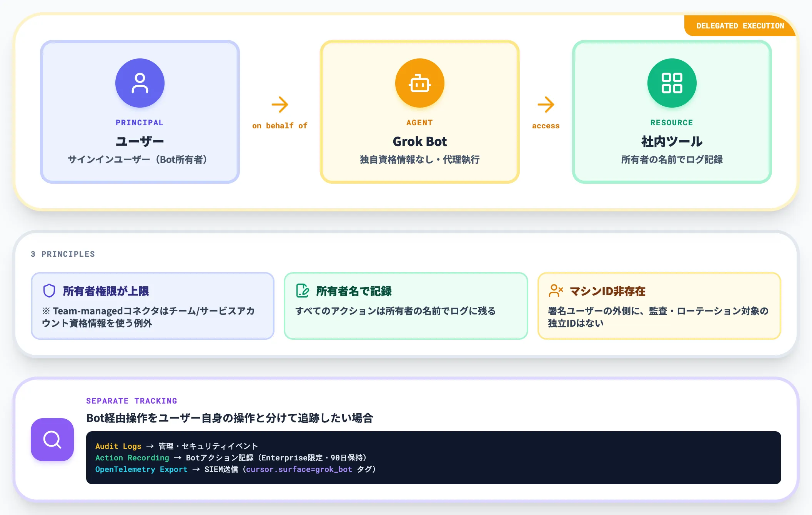The height and width of the screenshot is (515, 812).
Task: Click the SEPARATE TRACKING label
Action: point(131,401)
